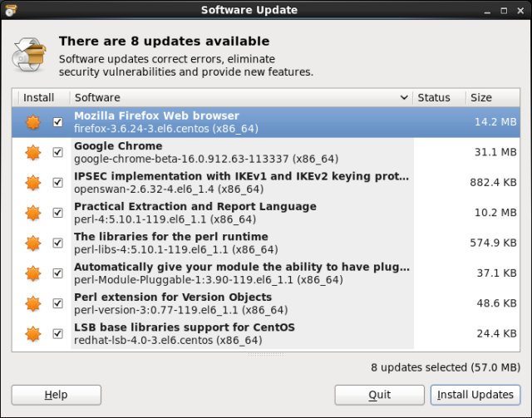Click the window menu icon in title bar
This screenshot has width=532, height=418.
(11, 10)
